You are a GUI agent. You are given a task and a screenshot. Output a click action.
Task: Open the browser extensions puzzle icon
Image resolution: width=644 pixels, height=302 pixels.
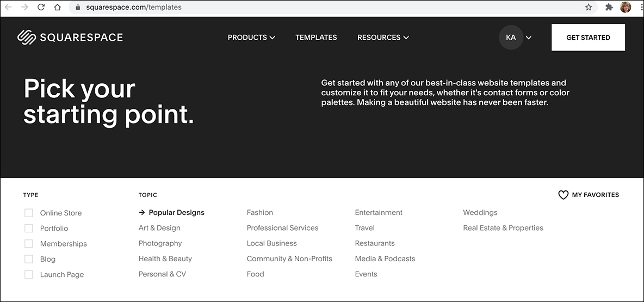coord(609,8)
